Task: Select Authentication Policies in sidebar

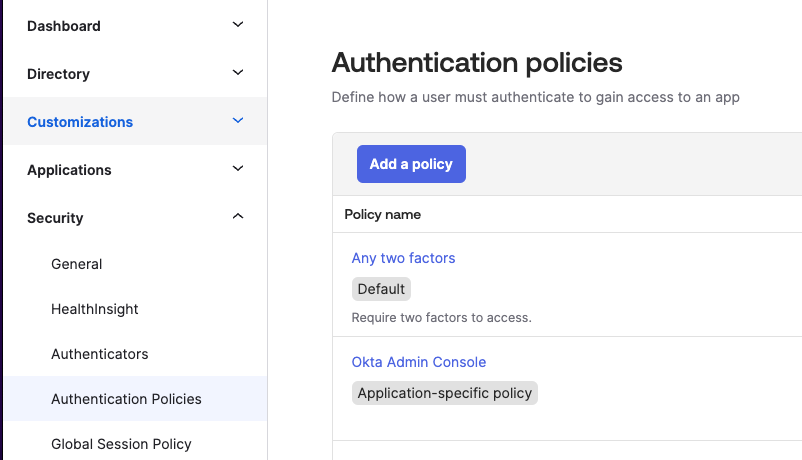Action: pos(126,399)
